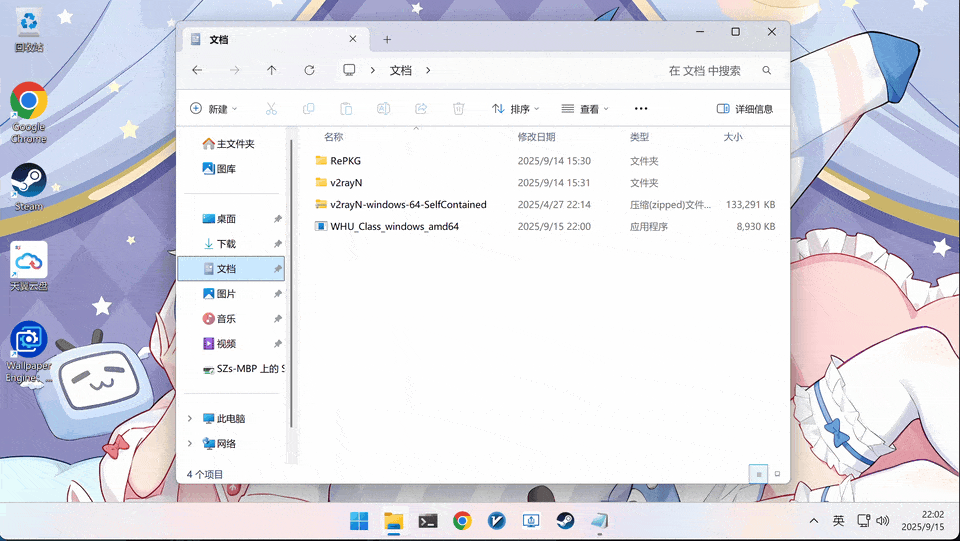This screenshot has height=541, width=960.
Task: Sort by 大小 column header
Action: [x=733, y=137]
